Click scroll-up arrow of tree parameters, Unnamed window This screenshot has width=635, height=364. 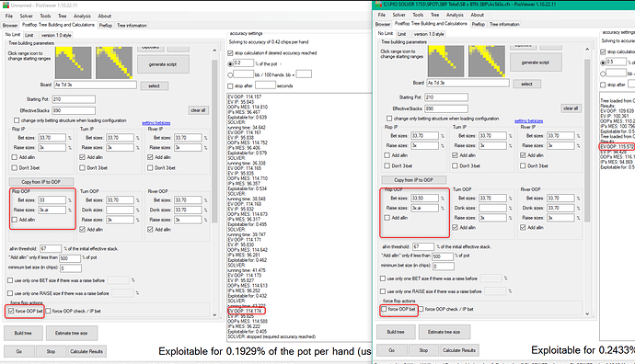(x=214, y=51)
